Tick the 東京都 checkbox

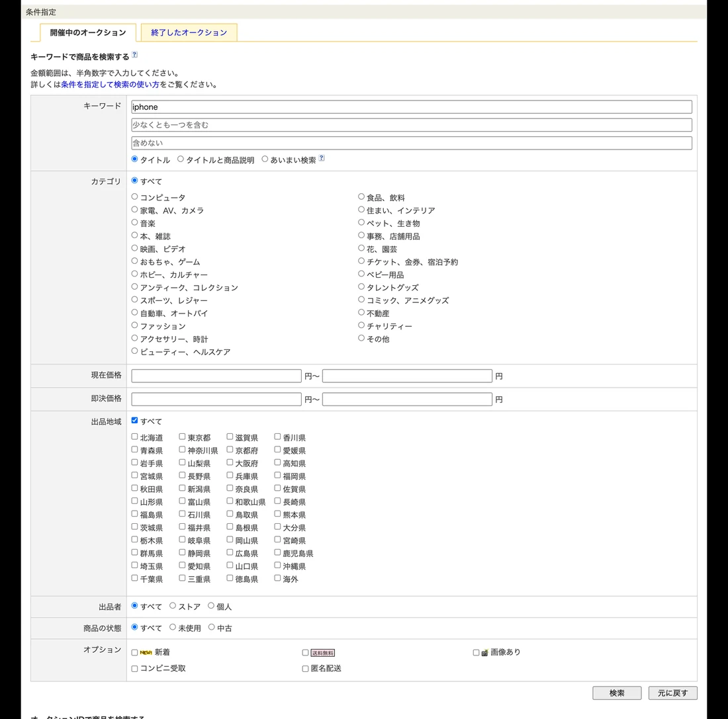click(182, 437)
